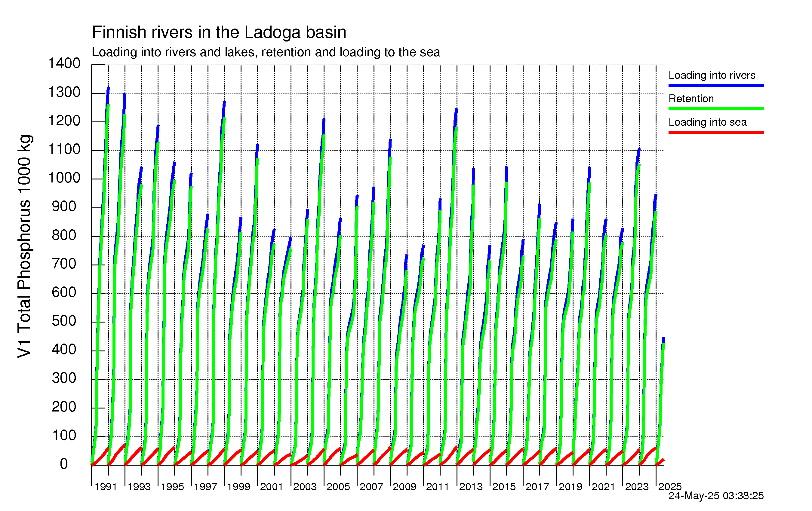Click x-axis year label 2001

coord(272,487)
